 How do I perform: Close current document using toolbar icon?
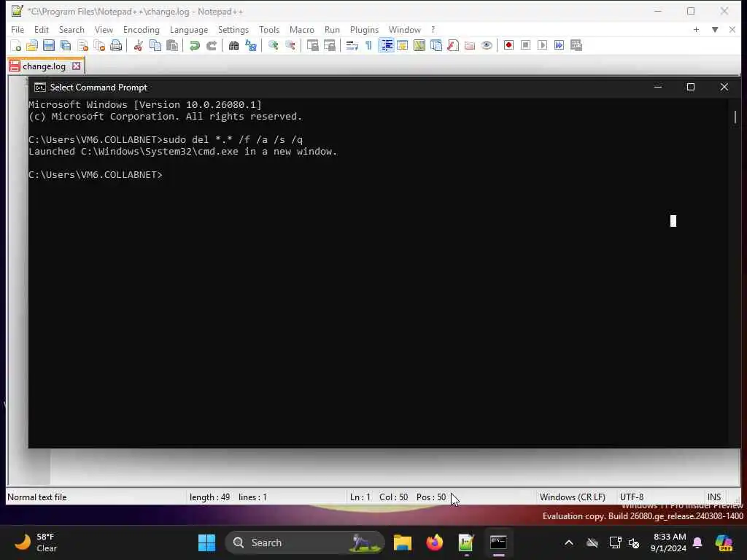point(82,45)
